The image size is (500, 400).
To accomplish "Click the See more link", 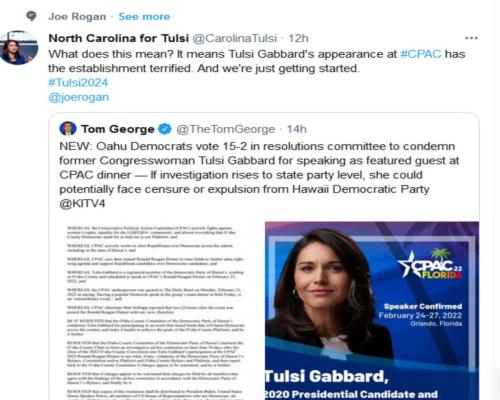I will pos(144,17).
